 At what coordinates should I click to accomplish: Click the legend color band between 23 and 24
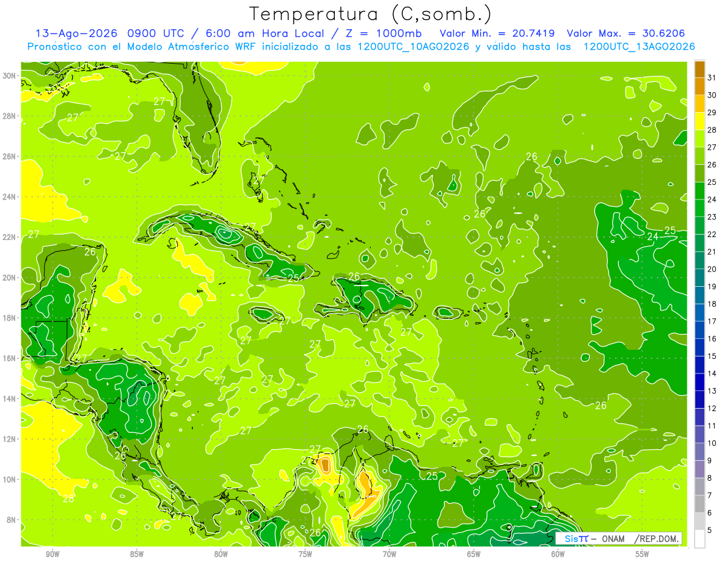699,208
